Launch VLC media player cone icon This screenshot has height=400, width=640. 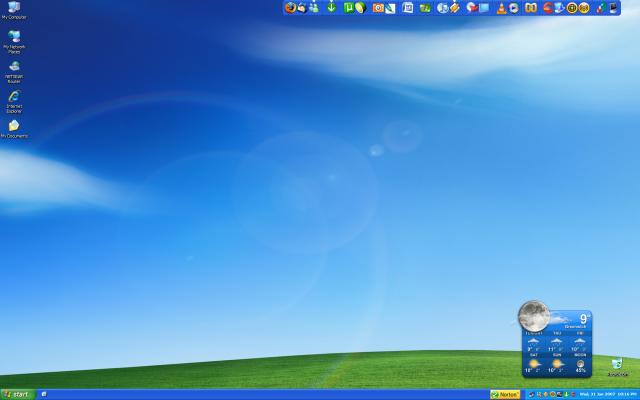point(501,8)
